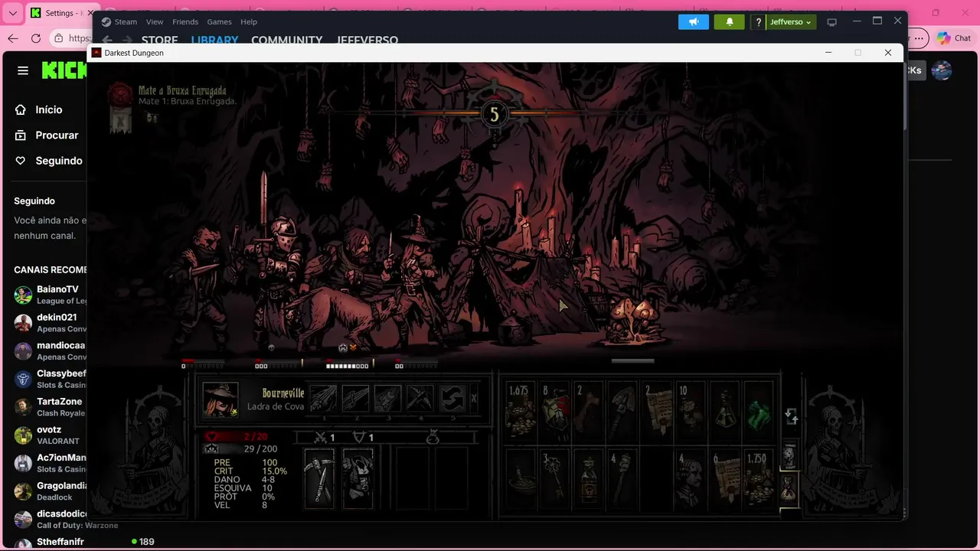Select the torch stack of 4
This screenshot has width=980, height=551.
(x=623, y=480)
